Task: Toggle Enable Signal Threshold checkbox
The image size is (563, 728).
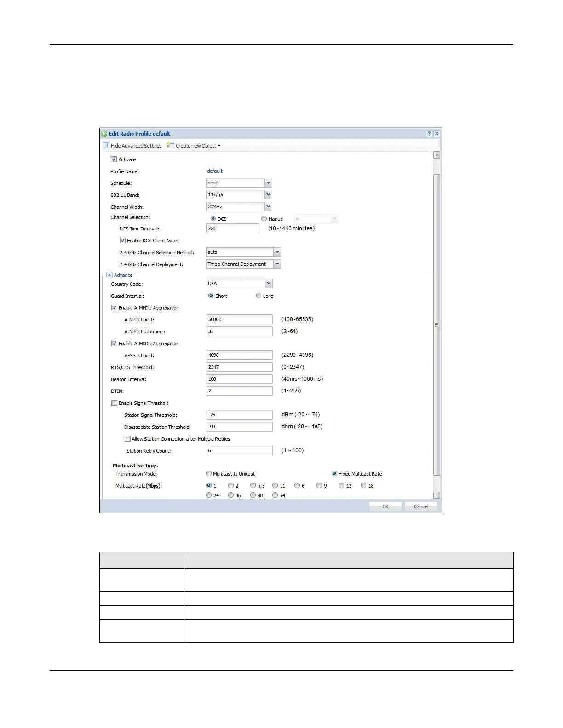Action: click(x=114, y=403)
